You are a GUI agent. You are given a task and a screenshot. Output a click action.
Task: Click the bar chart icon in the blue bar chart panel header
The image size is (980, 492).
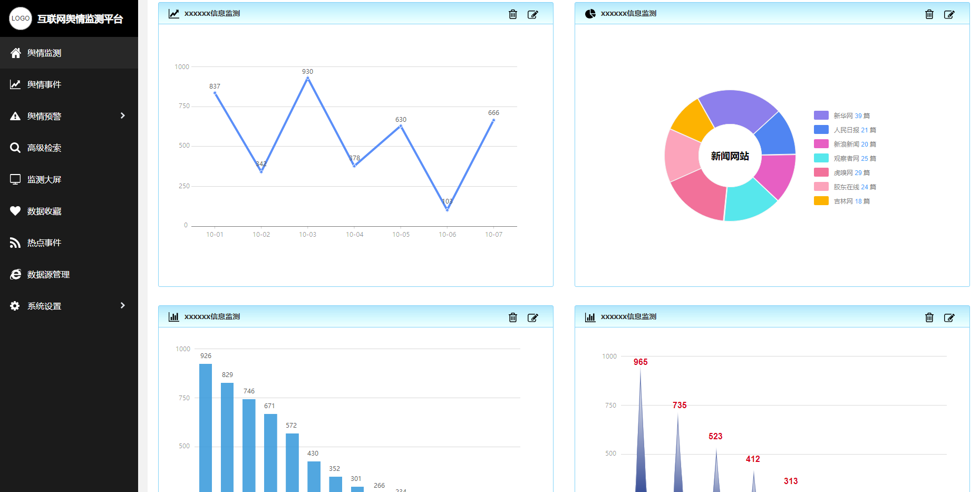pos(174,317)
